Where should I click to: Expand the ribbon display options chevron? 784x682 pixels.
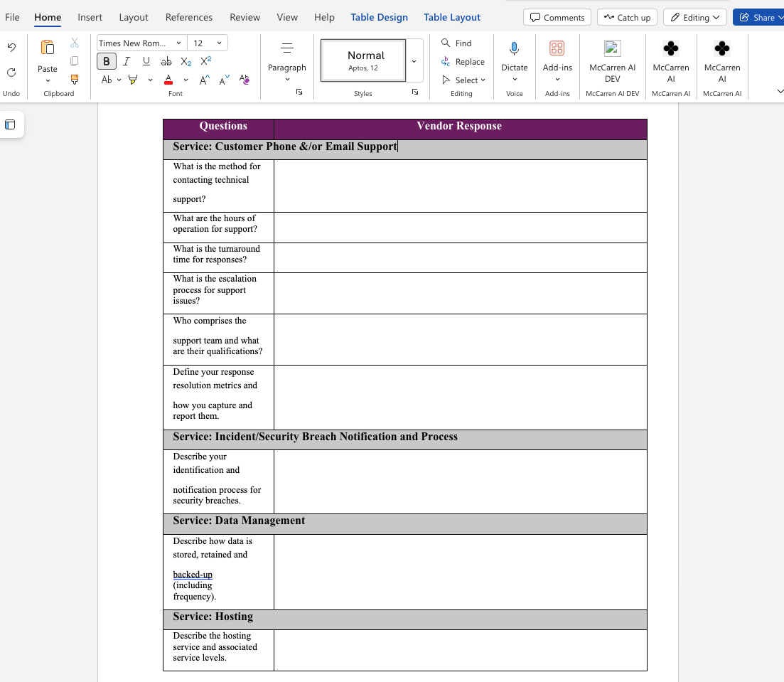pos(780,91)
